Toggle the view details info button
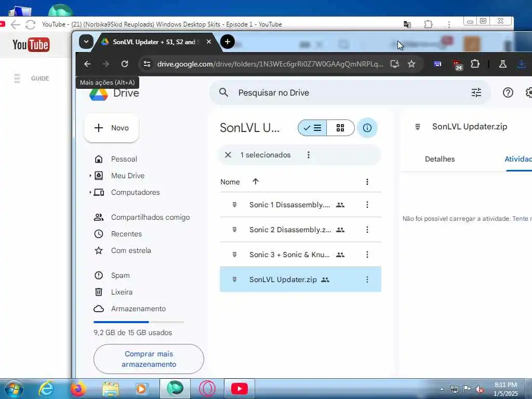 click(367, 128)
